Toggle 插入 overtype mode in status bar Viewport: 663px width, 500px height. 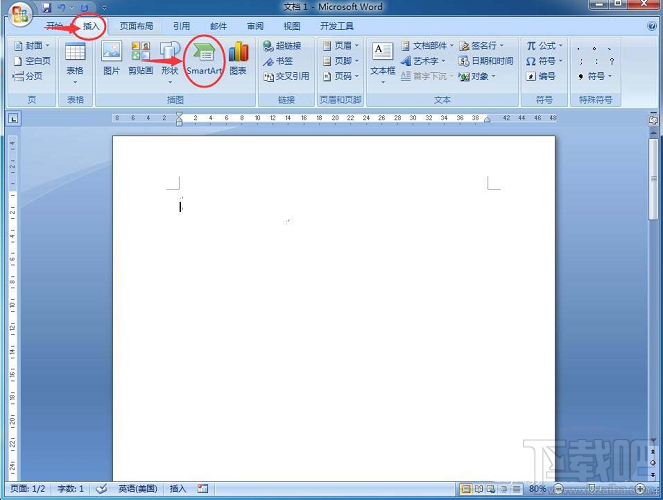point(178,489)
